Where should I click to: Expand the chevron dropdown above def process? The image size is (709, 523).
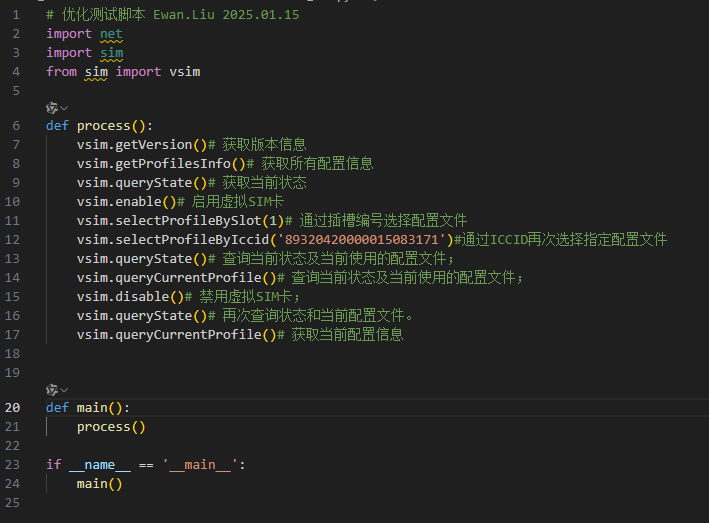click(64, 107)
